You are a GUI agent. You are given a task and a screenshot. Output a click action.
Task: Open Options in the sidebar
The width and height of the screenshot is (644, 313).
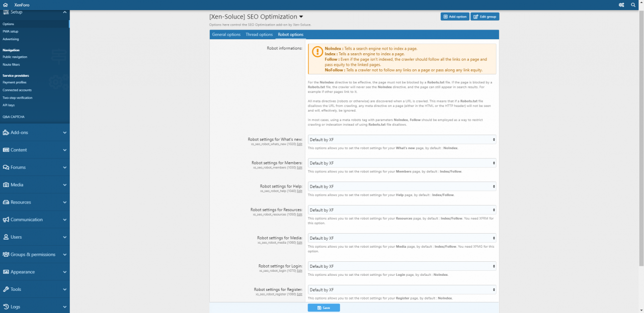[34, 24]
